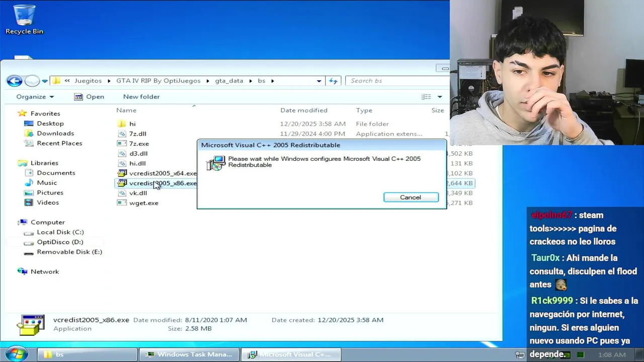Expand arrow after bs breadcrumb
Image resolution: width=644 pixels, height=362 pixels.
[273, 80]
